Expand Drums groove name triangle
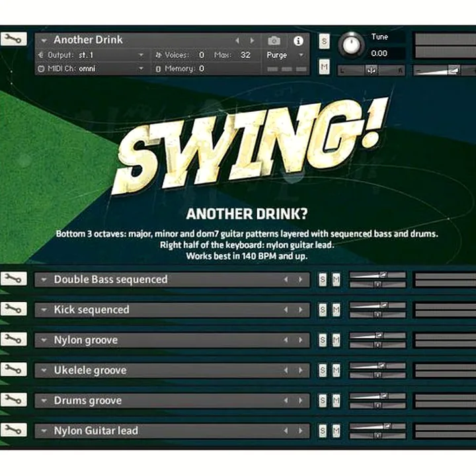Screen dimensions: 476x476 coord(44,401)
